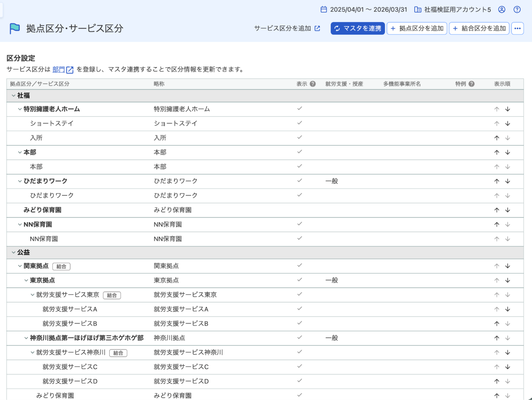Click 神奈川拠点 abbreviation cell
This screenshot has width=532, height=400.
pyautogui.click(x=169, y=338)
